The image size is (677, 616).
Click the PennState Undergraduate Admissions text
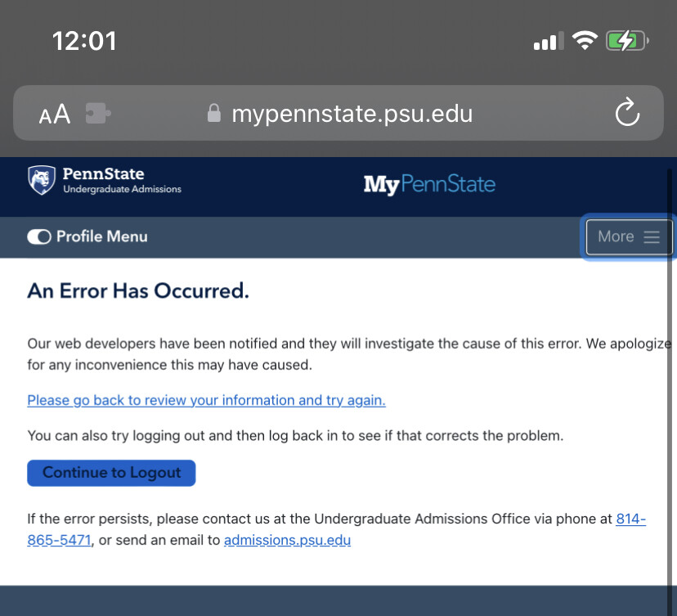122,180
